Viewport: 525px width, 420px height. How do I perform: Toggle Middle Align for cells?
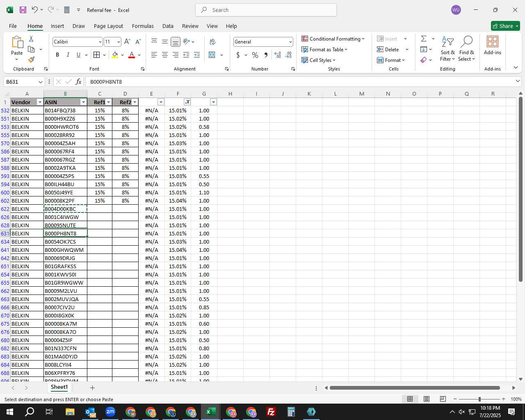pos(165,42)
